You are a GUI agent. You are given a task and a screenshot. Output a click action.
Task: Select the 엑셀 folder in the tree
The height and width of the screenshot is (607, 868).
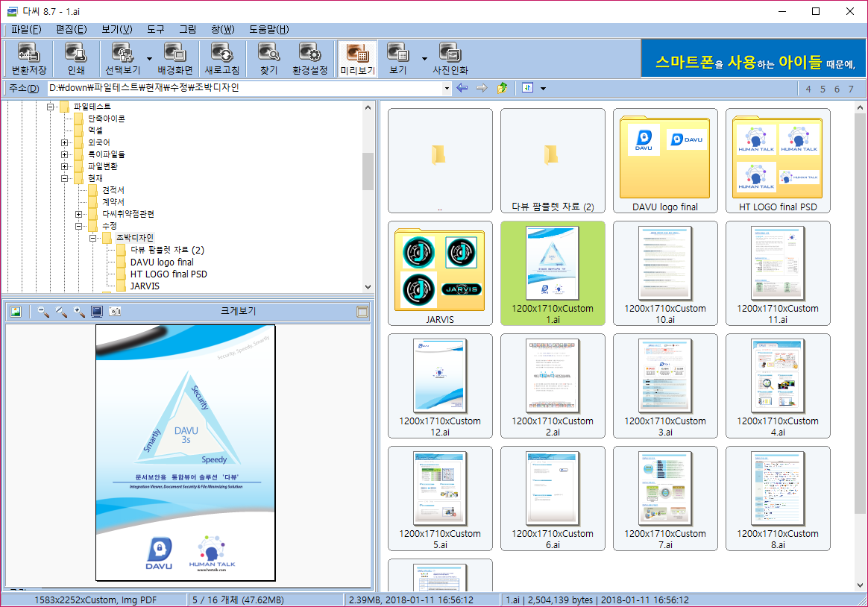click(95, 130)
